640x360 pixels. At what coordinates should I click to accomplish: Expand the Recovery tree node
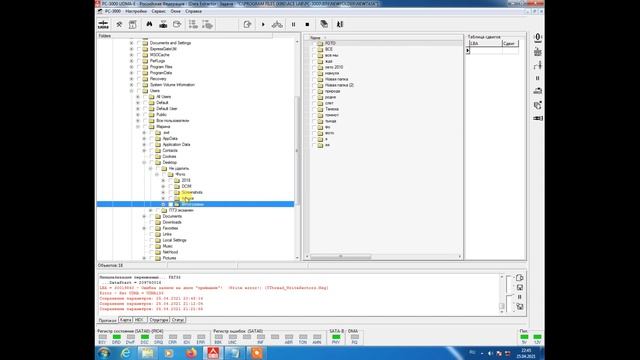pyautogui.click(x=131, y=79)
